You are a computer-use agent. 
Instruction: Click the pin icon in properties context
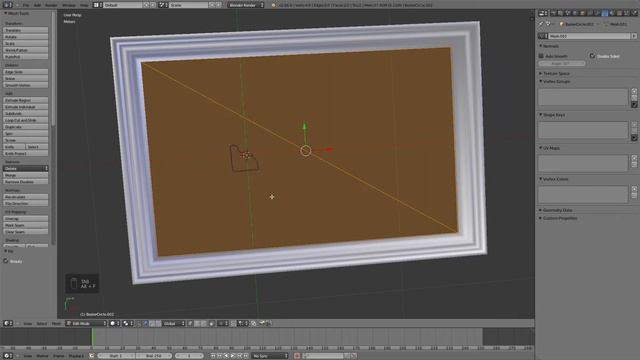pos(541,24)
